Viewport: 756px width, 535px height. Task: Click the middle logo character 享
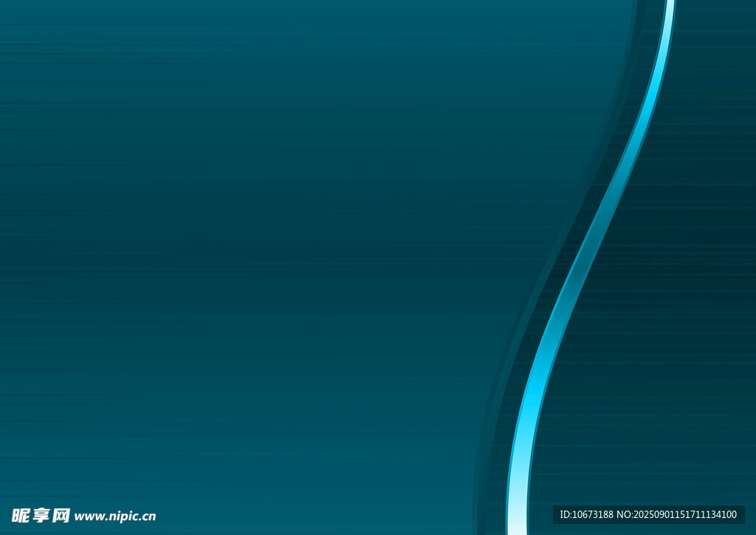click(x=41, y=516)
